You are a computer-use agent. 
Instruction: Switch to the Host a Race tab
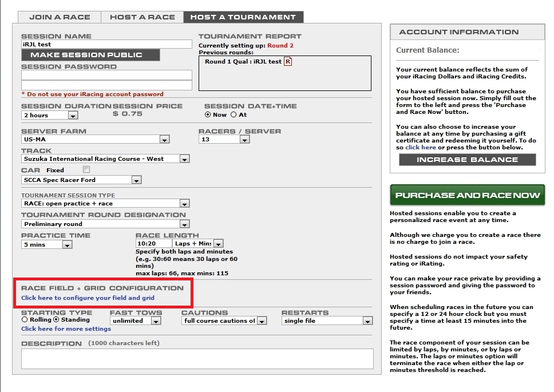[143, 17]
